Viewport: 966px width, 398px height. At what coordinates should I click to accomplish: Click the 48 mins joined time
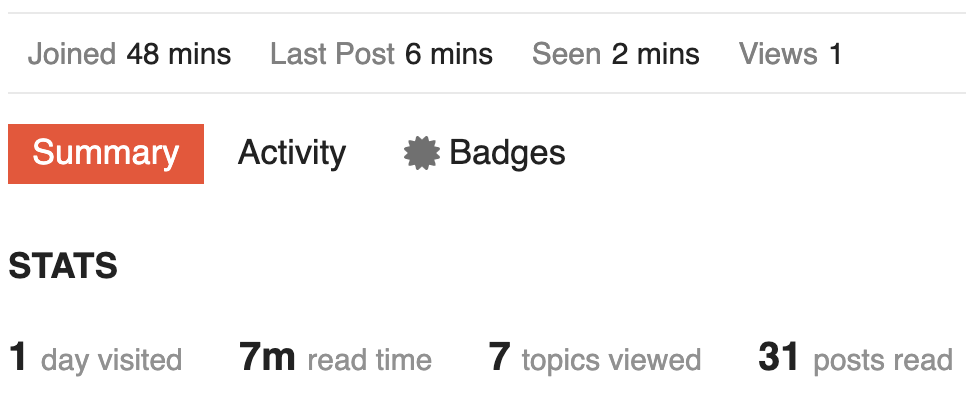click(x=179, y=54)
